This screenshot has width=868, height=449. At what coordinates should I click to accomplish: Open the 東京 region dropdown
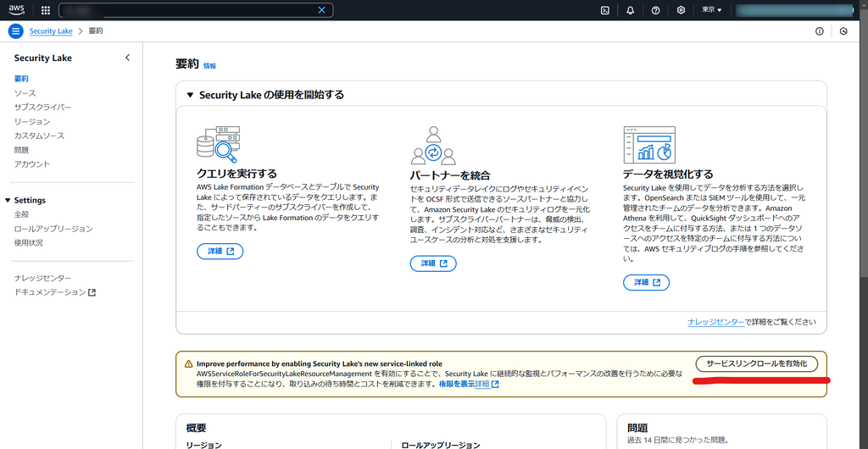(x=711, y=10)
